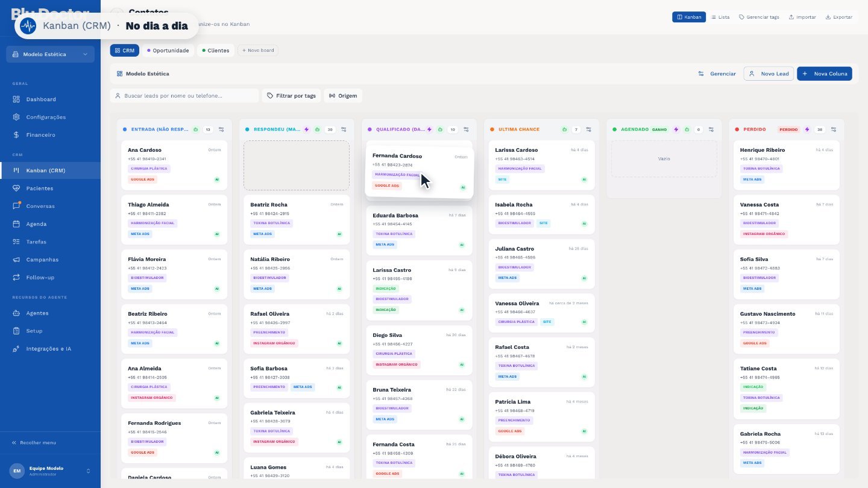Viewport: 868px width, 488px height.
Task: Click the Nova Coluna button
Action: pos(825,74)
